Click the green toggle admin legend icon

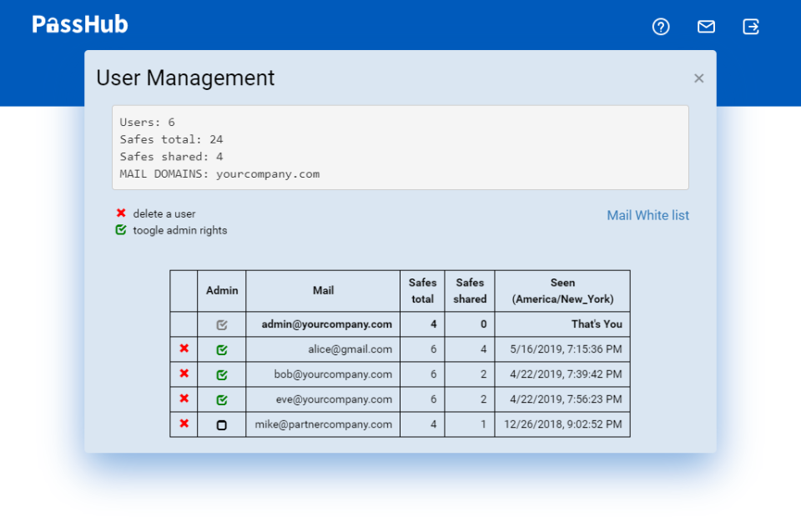[x=121, y=229]
